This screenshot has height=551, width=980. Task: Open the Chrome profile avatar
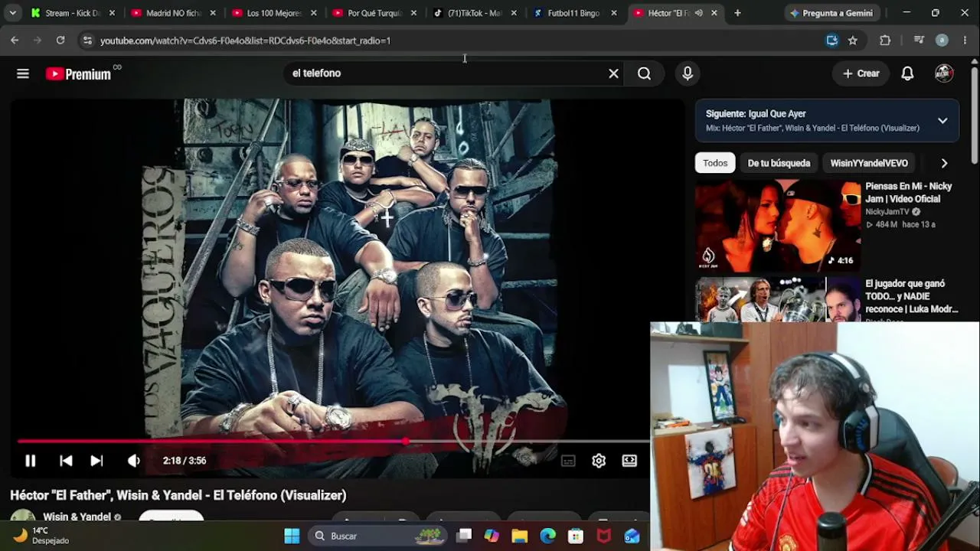point(942,41)
